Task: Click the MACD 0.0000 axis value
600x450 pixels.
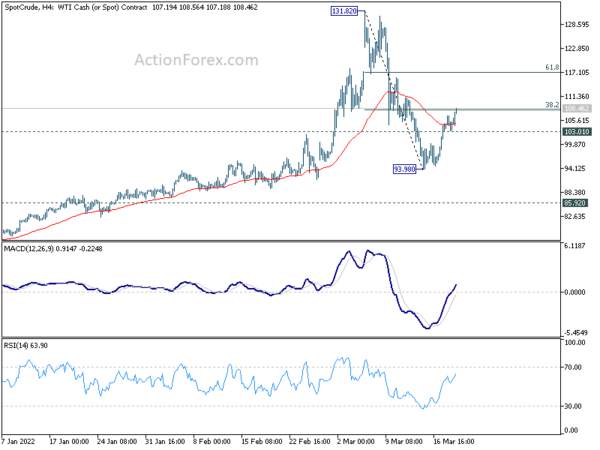Action: tap(575, 292)
